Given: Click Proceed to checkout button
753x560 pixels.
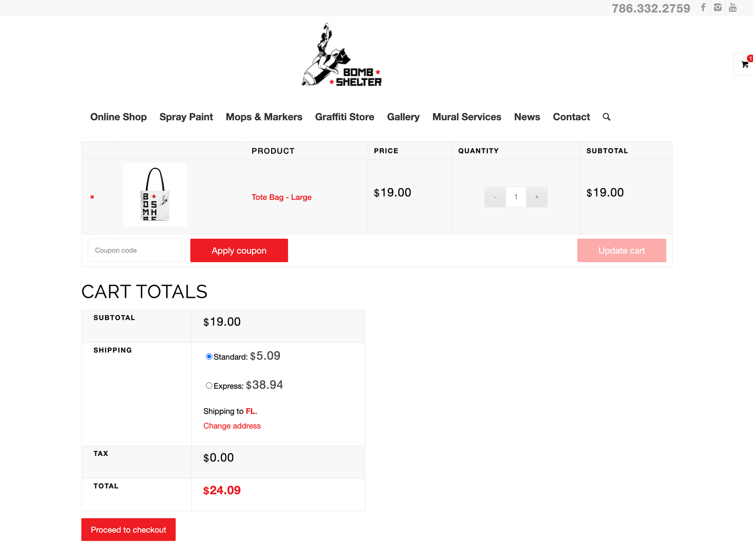Looking at the screenshot, I should (x=128, y=530).
